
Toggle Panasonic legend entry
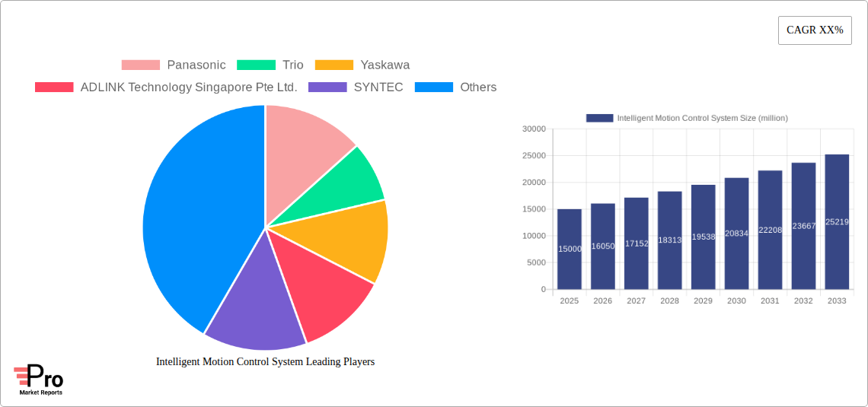(174, 65)
